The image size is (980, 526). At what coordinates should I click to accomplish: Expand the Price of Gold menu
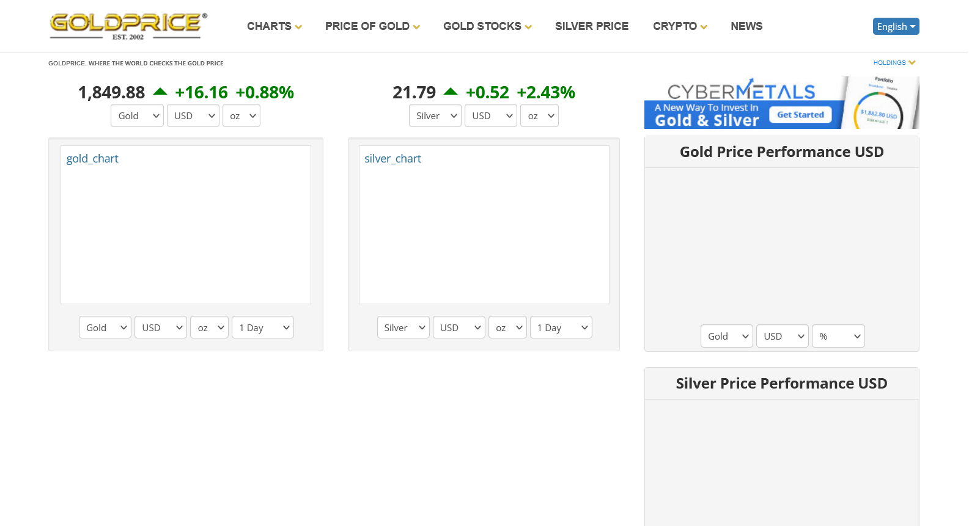(x=372, y=26)
